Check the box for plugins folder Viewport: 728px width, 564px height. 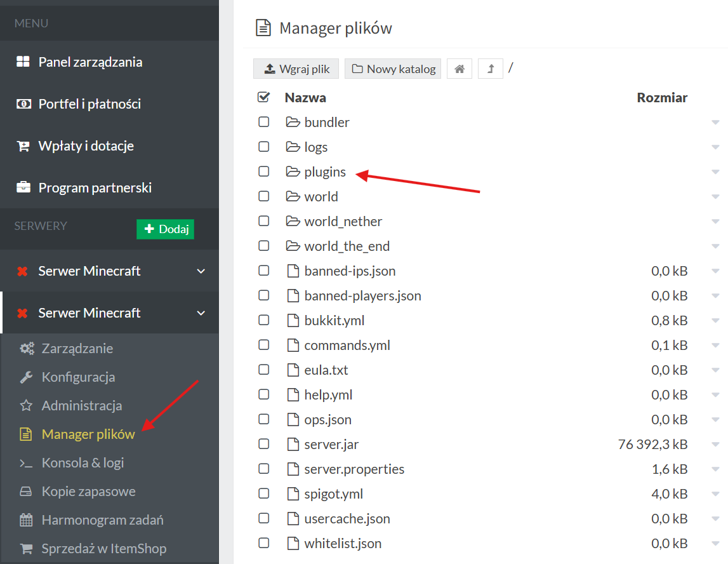[264, 171]
